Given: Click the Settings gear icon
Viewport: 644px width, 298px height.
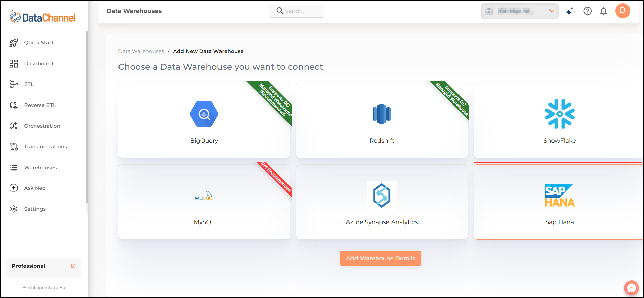Looking at the screenshot, I should [13, 209].
